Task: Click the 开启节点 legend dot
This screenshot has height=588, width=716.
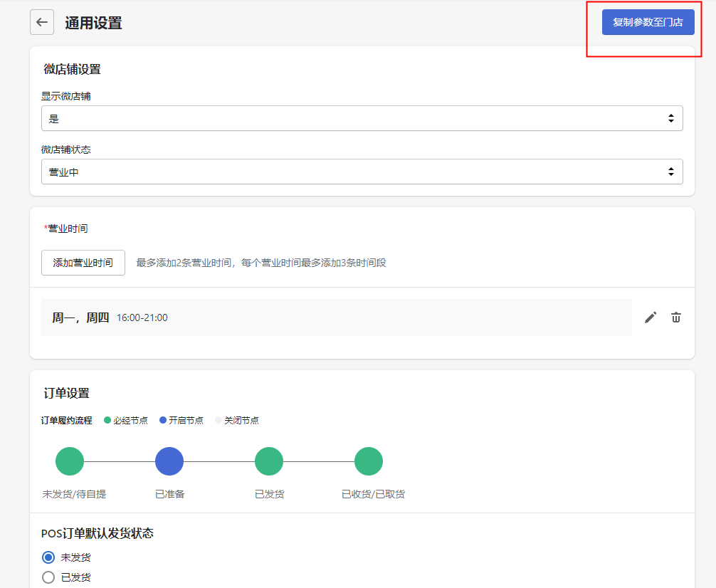Action: [162, 420]
